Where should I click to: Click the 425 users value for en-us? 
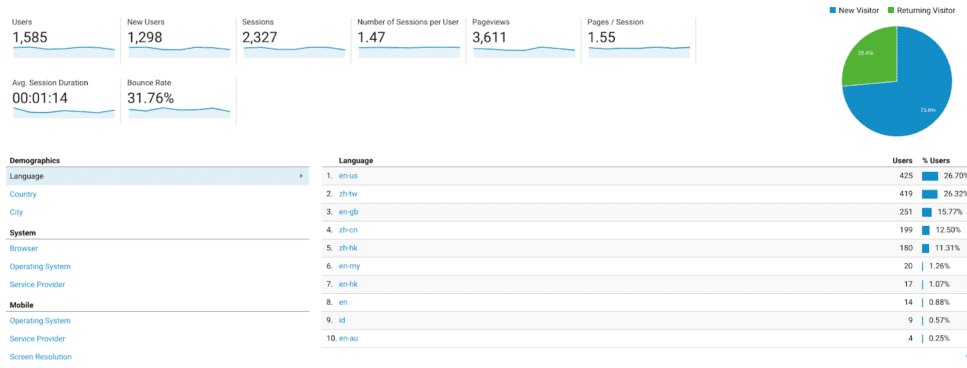(906, 176)
